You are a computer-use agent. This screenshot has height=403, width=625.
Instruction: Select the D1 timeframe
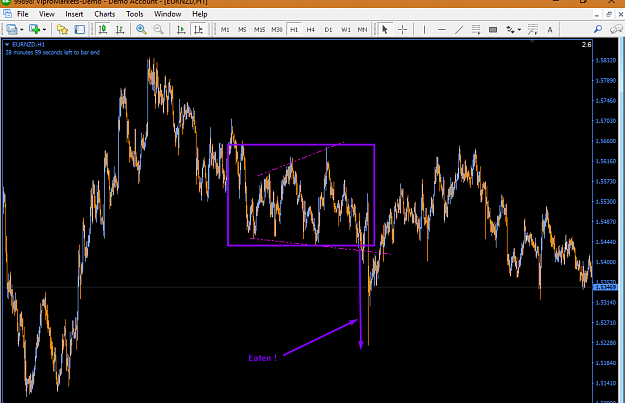tap(328, 29)
